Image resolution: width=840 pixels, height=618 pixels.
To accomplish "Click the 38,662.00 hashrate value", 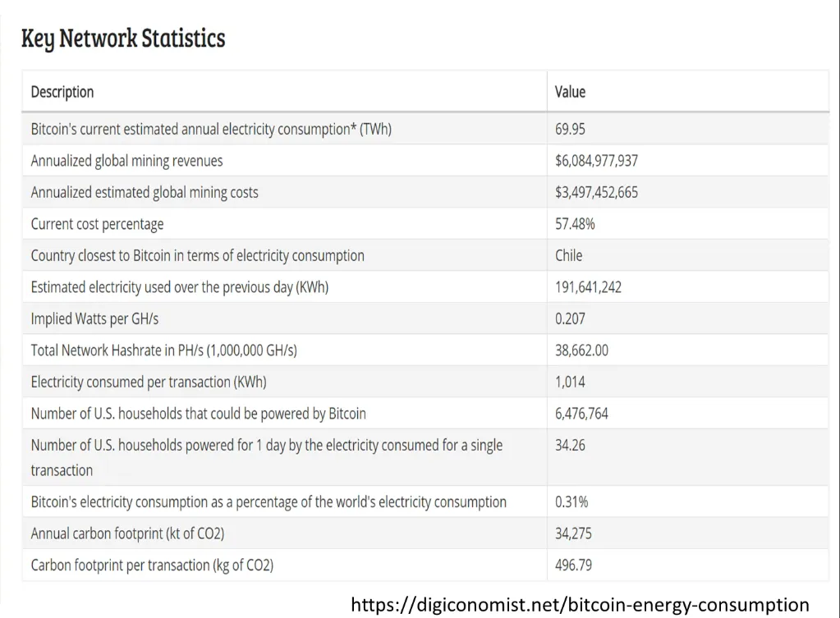I will tap(581, 350).
